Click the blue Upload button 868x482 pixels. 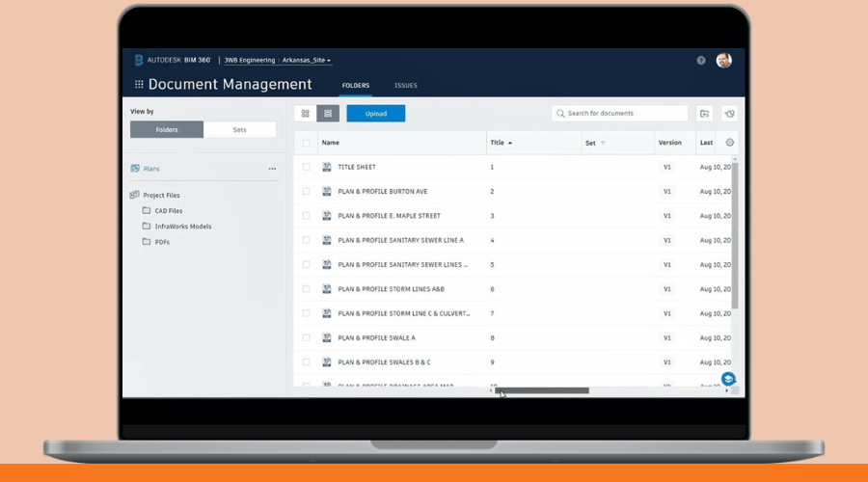coord(375,114)
